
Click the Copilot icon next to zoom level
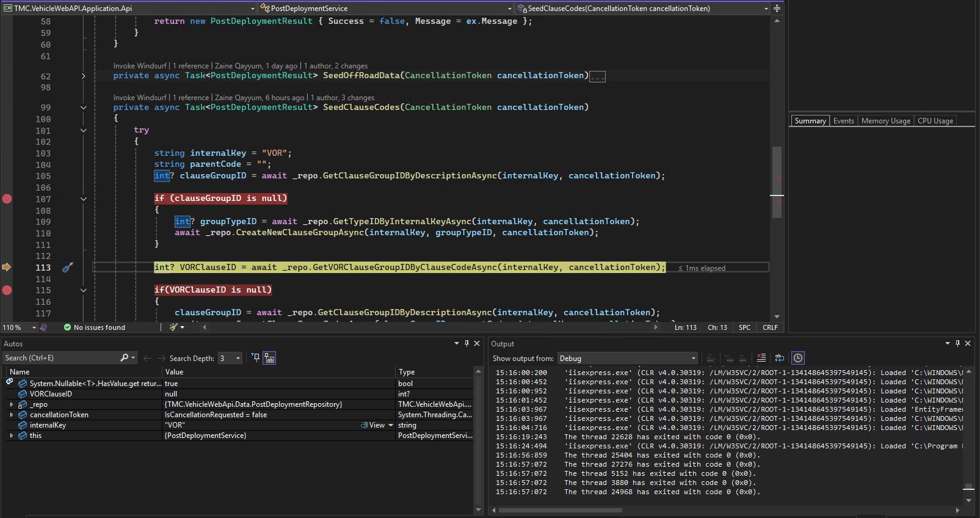tap(43, 327)
